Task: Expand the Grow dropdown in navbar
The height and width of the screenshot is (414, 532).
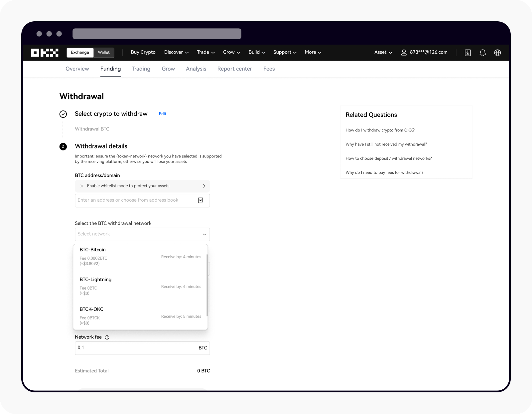Action: [231, 52]
